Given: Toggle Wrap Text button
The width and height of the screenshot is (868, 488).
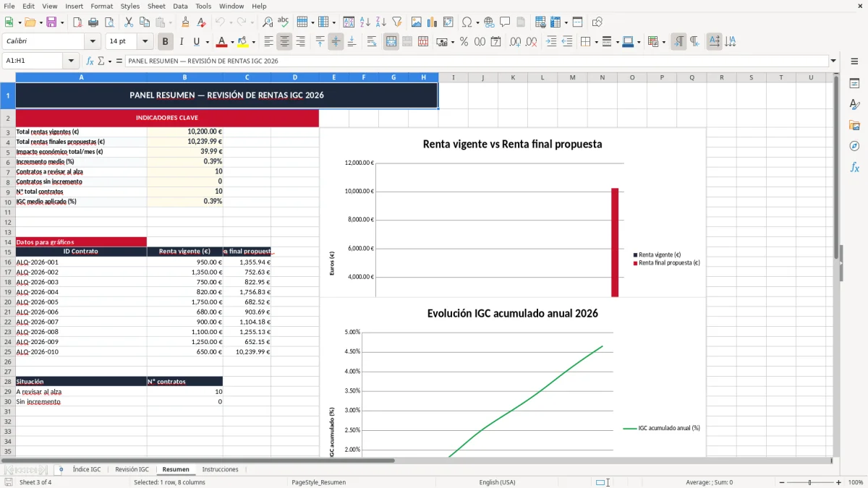Looking at the screenshot, I should pyautogui.click(x=372, y=42).
